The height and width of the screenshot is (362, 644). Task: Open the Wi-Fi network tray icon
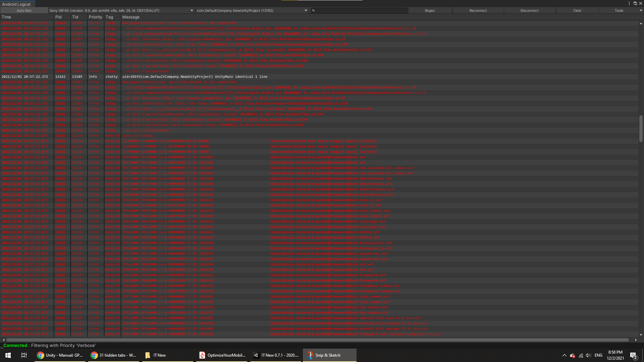[581, 355]
